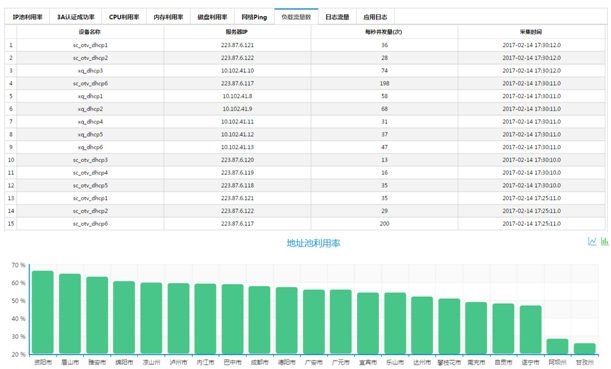Click device name sc_otv_dhcp5
The image size is (611, 369).
[x=90, y=185]
